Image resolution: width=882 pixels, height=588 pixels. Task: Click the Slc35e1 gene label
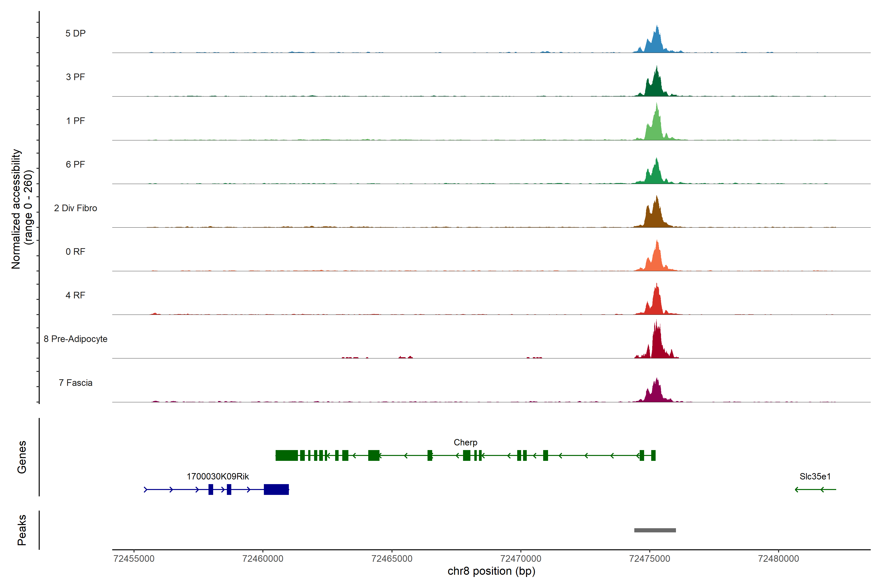pos(815,476)
